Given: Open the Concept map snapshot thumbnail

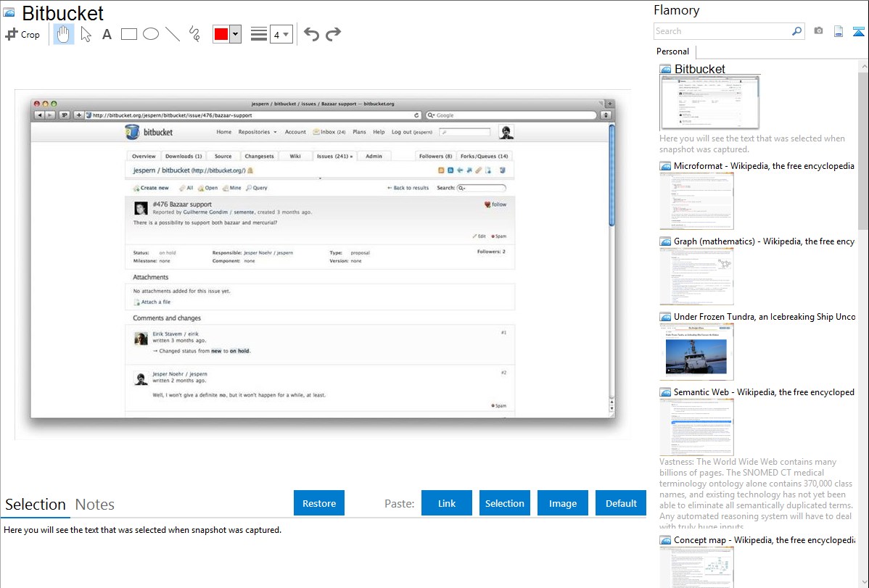Looking at the screenshot, I should coord(696,567).
